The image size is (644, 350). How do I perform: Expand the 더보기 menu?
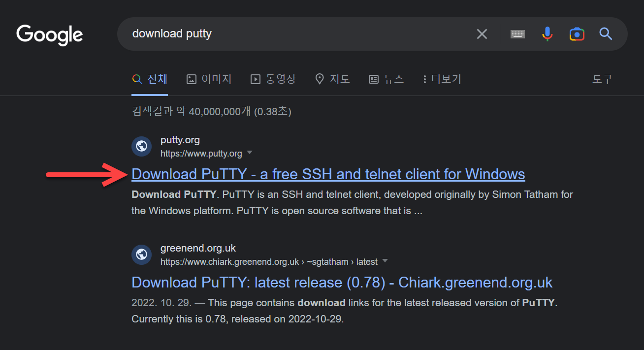pyautogui.click(x=442, y=79)
